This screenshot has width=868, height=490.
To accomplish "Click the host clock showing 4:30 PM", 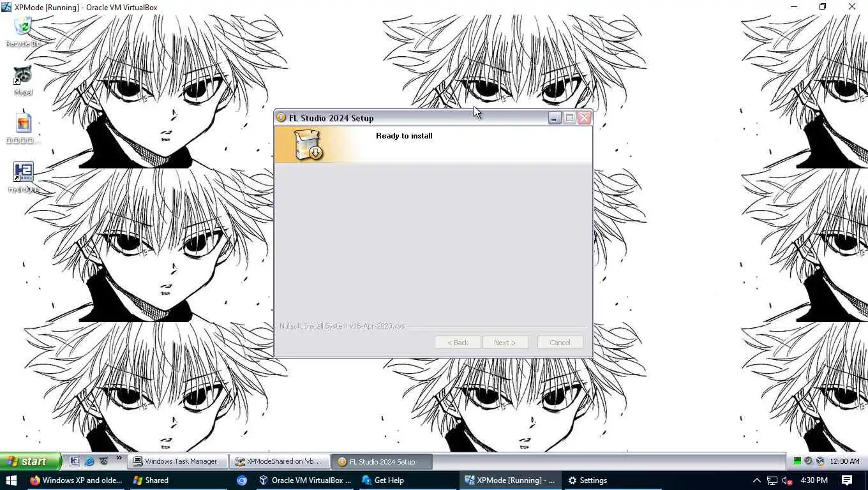I will click(814, 480).
